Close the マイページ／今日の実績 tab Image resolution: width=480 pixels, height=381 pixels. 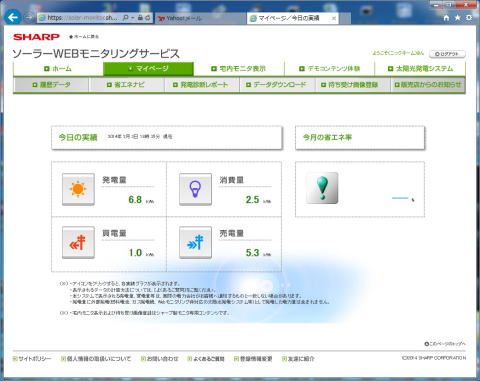(334, 18)
